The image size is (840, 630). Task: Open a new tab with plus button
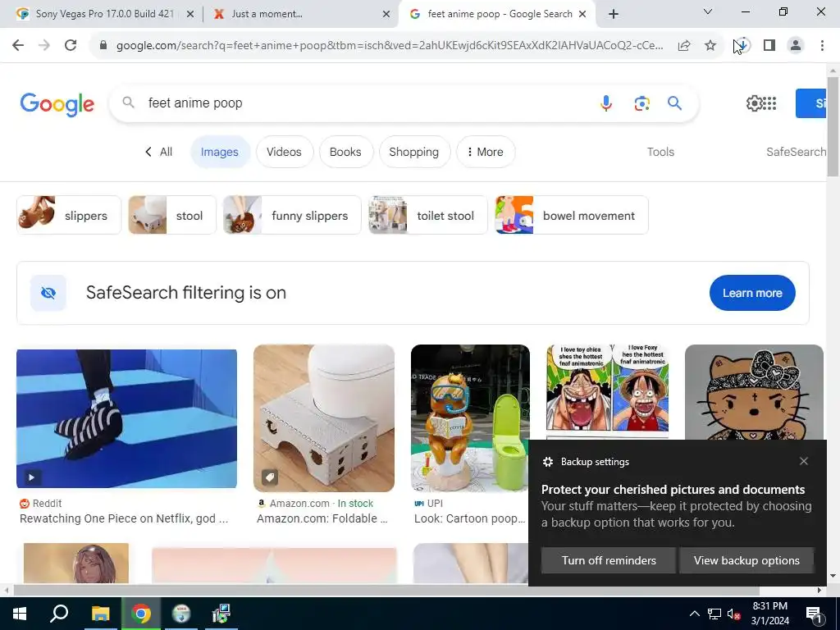(614, 14)
